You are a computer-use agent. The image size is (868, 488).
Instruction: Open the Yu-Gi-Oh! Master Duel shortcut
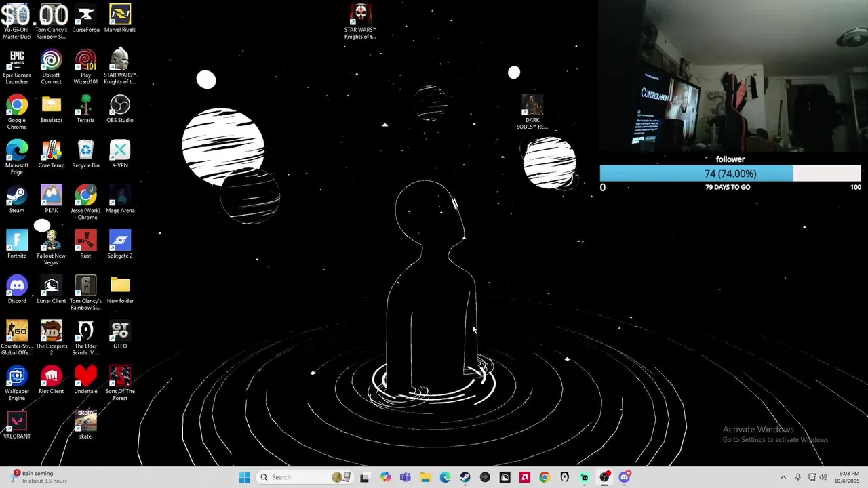(17, 20)
